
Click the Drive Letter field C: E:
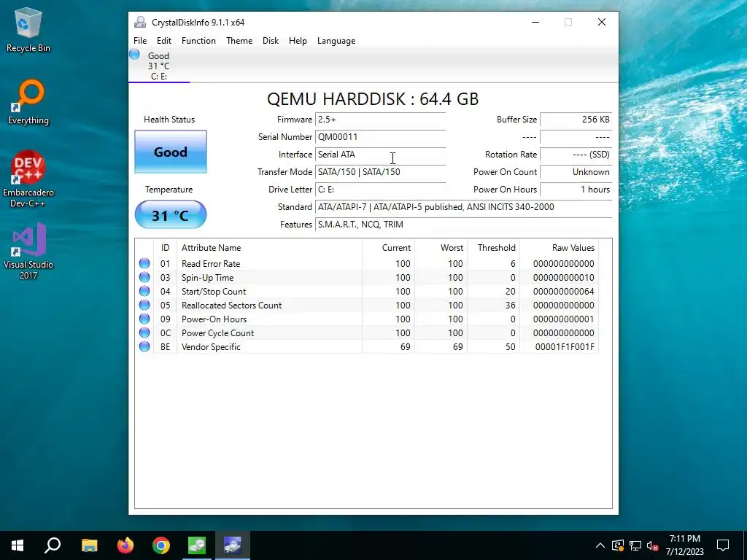coord(380,190)
